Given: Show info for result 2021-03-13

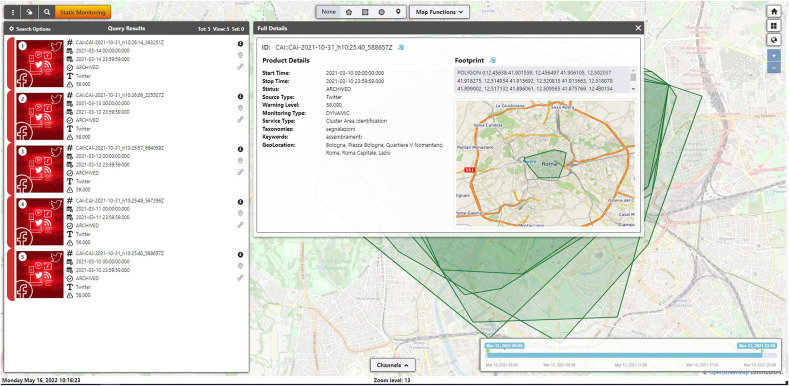Looking at the screenshot, I should pos(241,96).
